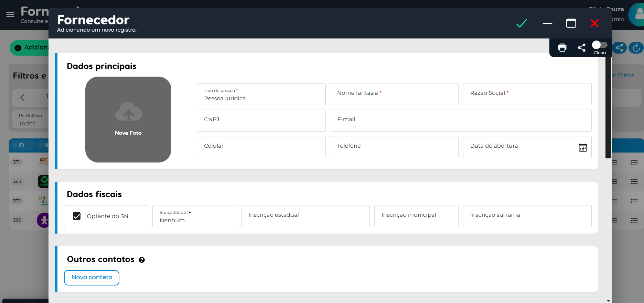Click the refresh icon at far right
The image size is (644, 303).
coord(636,48)
